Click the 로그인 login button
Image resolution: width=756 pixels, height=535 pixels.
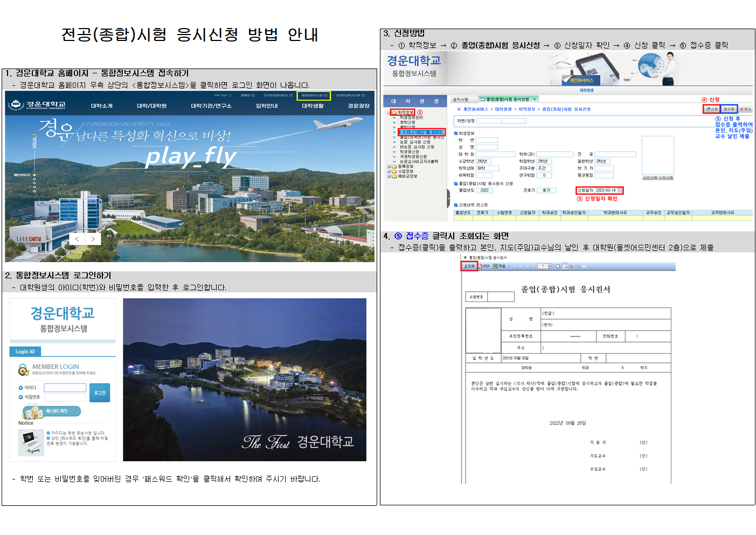point(100,393)
